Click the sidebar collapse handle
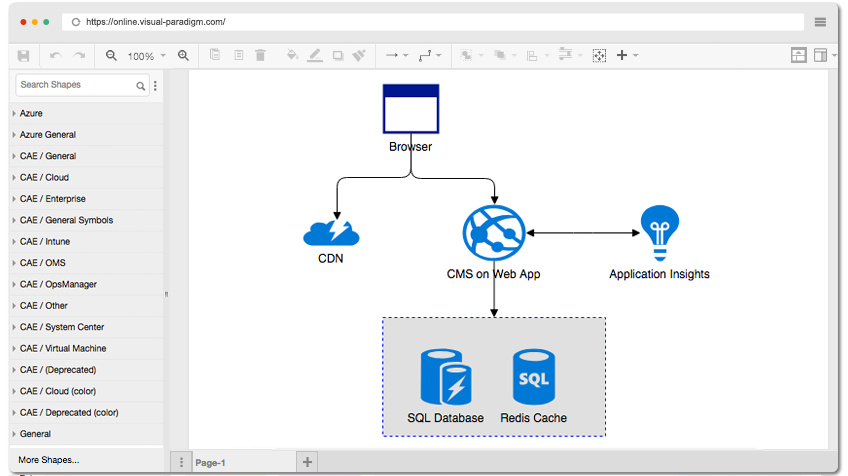 166,294
